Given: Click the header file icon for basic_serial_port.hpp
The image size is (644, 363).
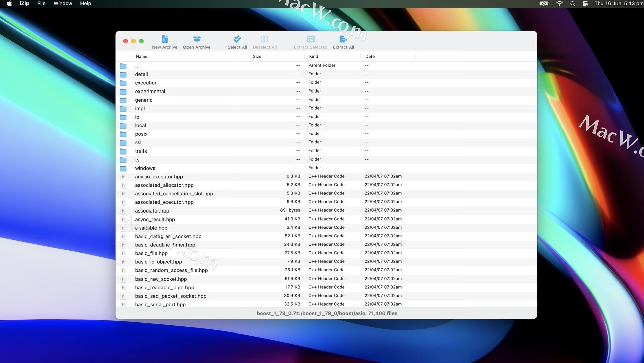Looking at the screenshot, I should tap(123, 305).
